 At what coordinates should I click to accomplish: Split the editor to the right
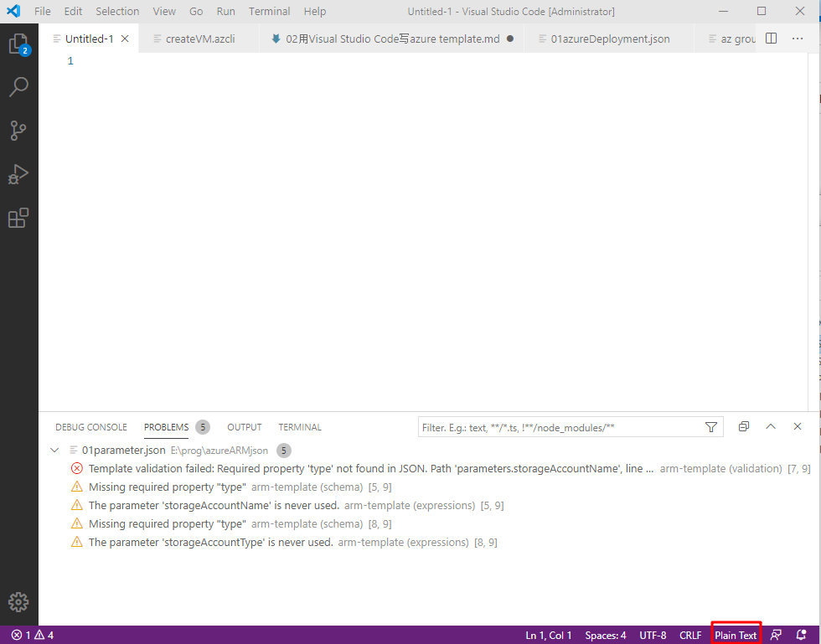point(771,39)
